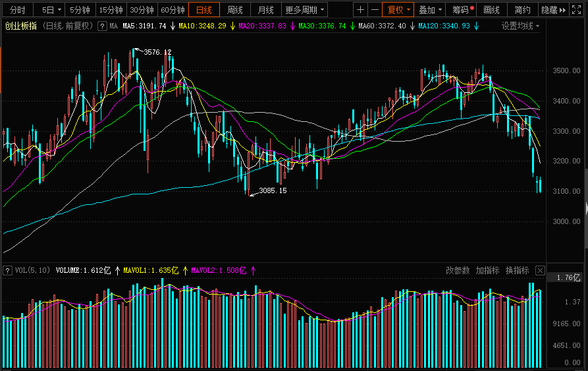Image resolution: width=588 pixels, height=371 pixels.
Task: Click 改参数 to change indicator parameters
Action: tap(458, 270)
